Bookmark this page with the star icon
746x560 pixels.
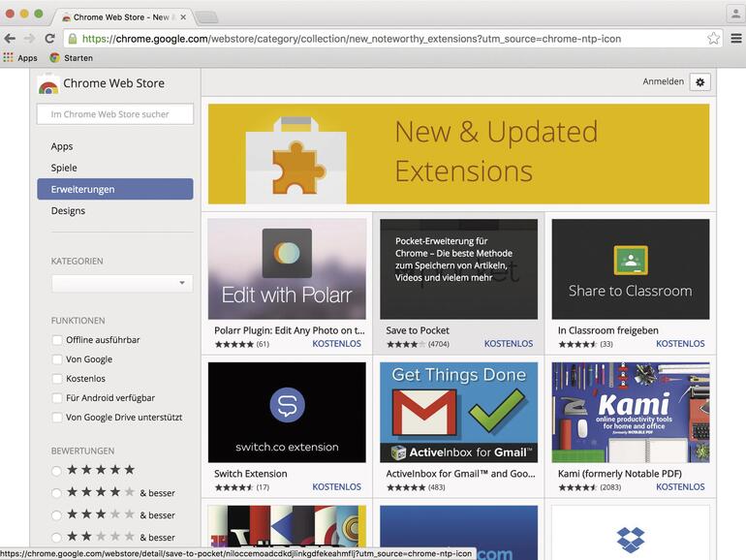(713, 39)
